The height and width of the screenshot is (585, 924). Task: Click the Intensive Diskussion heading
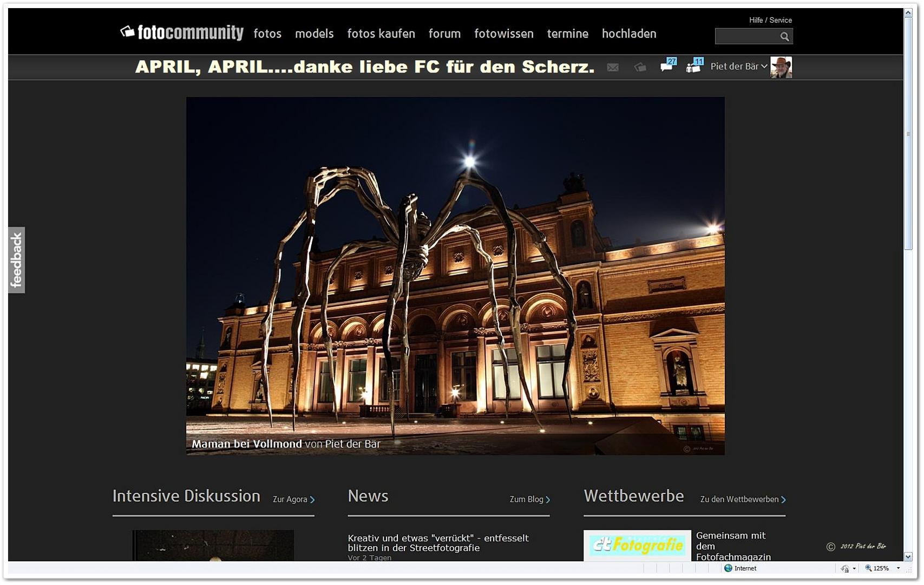pyautogui.click(x=186, y=496)
